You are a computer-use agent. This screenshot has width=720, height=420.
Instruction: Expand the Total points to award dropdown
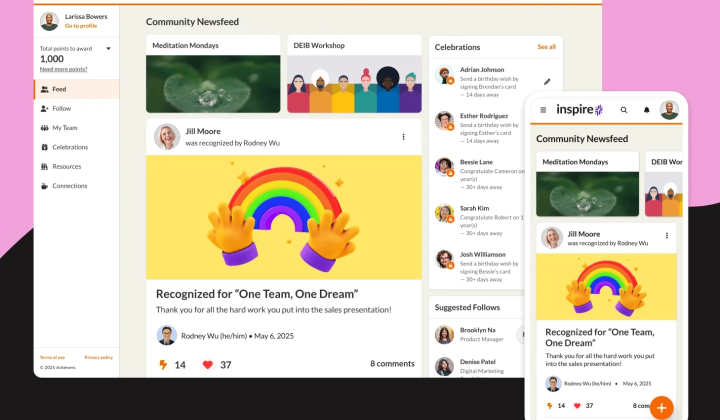click(x=108, y=48)
